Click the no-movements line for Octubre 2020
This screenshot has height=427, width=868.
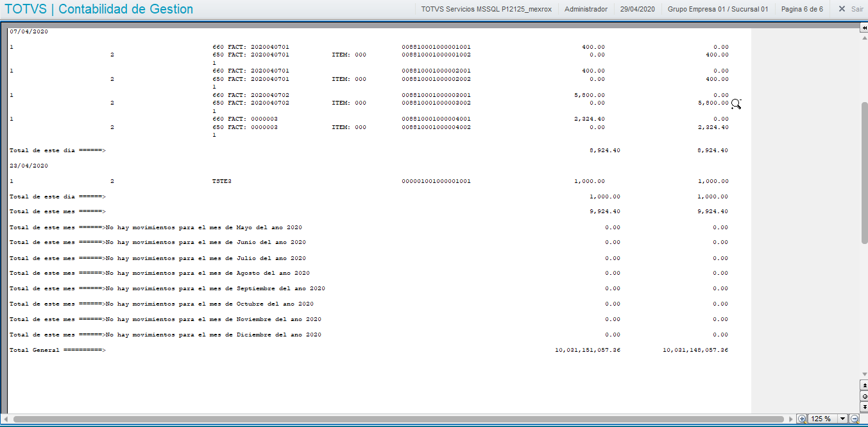point(162,304)
